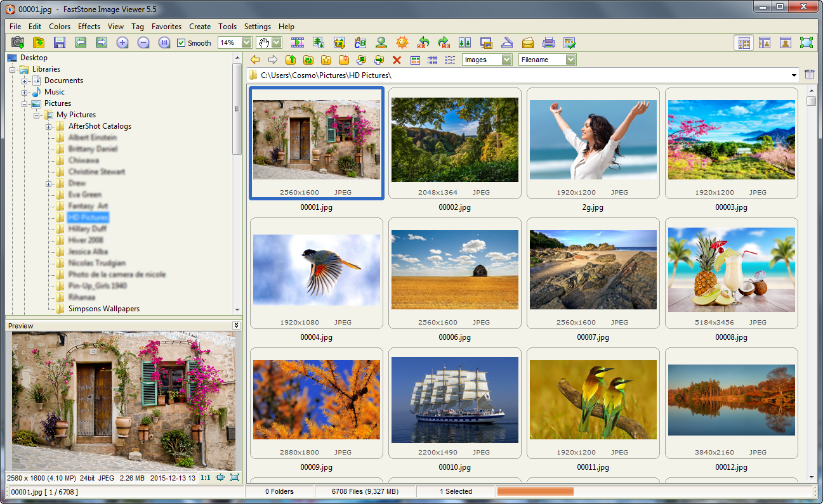Click the red X delete icon
The image size is (823, 504).
397,60
